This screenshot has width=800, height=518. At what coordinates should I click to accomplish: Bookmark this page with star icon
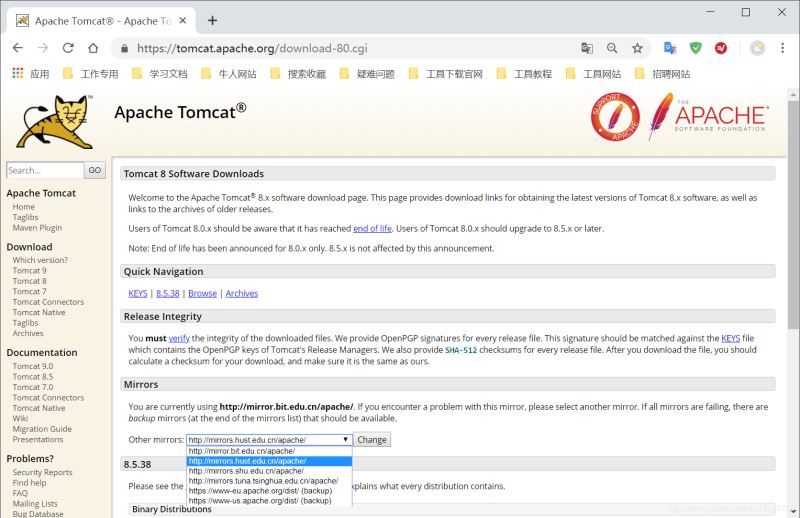tap(638, 48)
